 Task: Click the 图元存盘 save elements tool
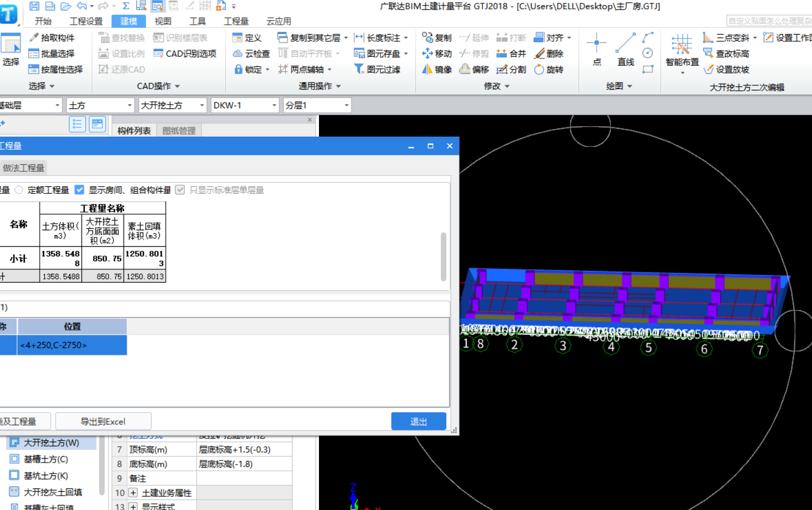[377, 53]
